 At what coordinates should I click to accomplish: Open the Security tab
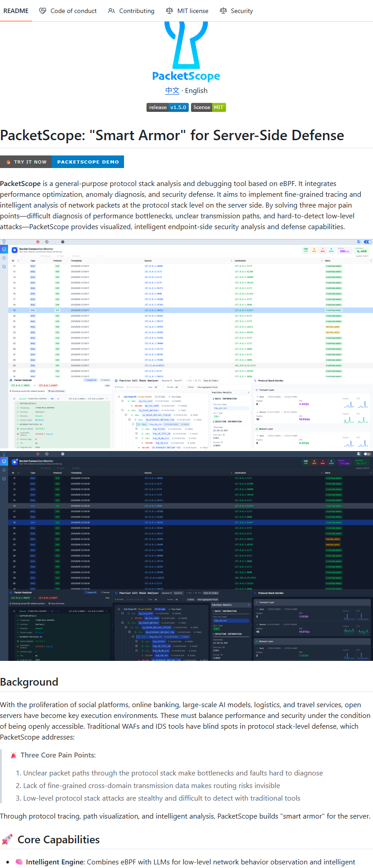pos(236,11)
